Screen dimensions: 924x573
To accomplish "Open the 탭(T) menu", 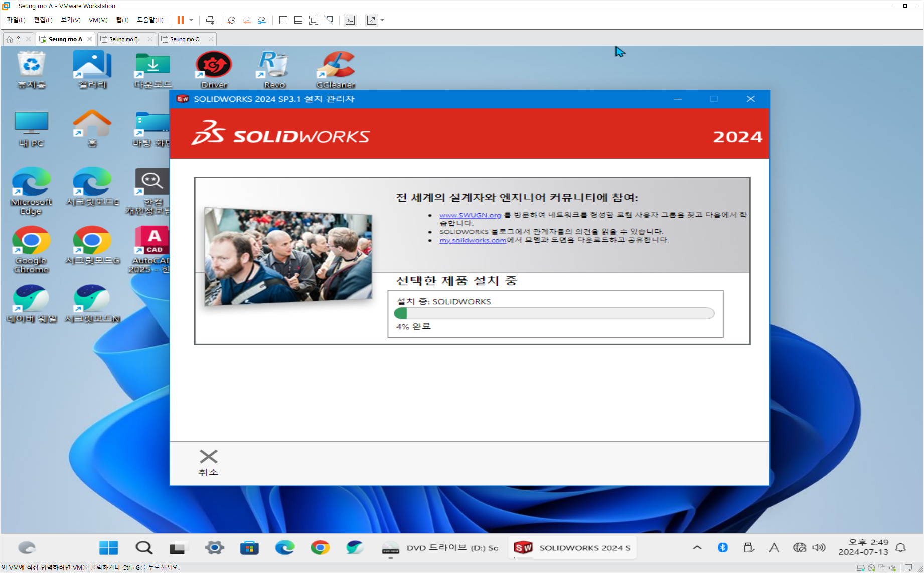I will tap(122, 20).
